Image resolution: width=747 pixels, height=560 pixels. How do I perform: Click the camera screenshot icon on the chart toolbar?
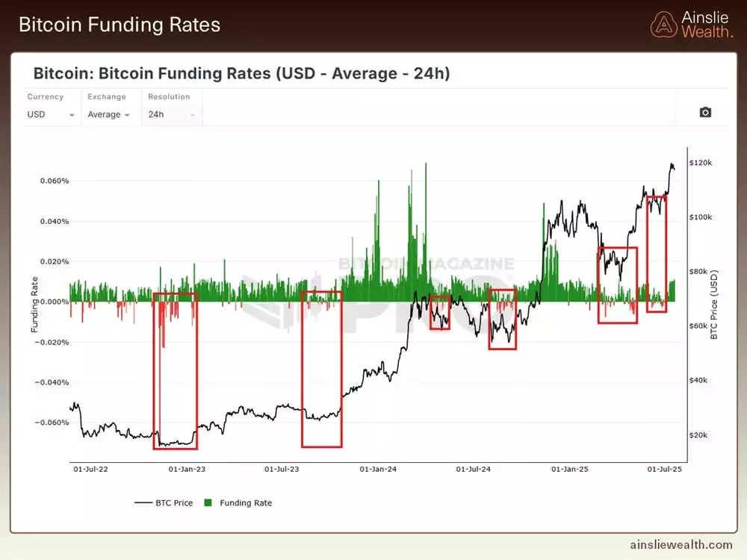pyautogui.click(x=704, y=112)
